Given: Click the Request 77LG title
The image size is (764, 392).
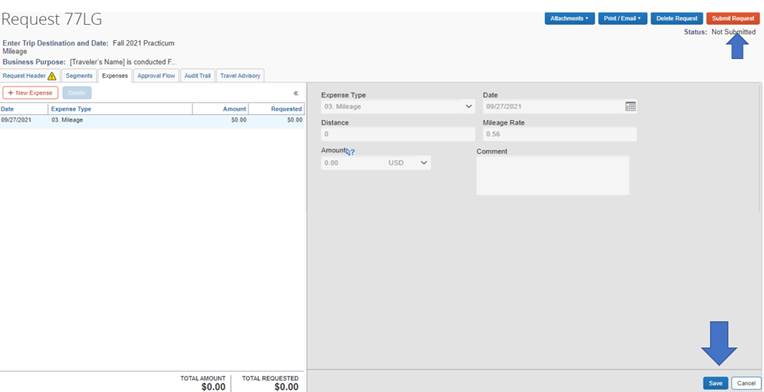Looking at the screenshot, I should (x=52, y=19).
